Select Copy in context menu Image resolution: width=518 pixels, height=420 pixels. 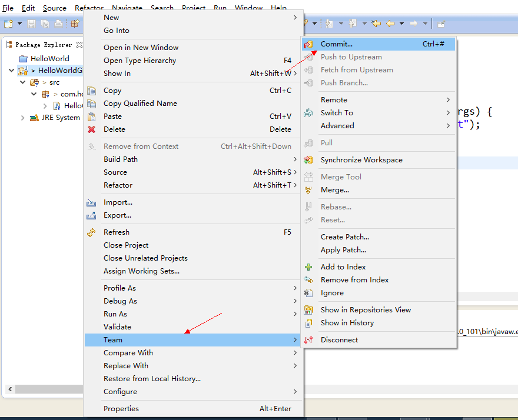pos(193,91)
